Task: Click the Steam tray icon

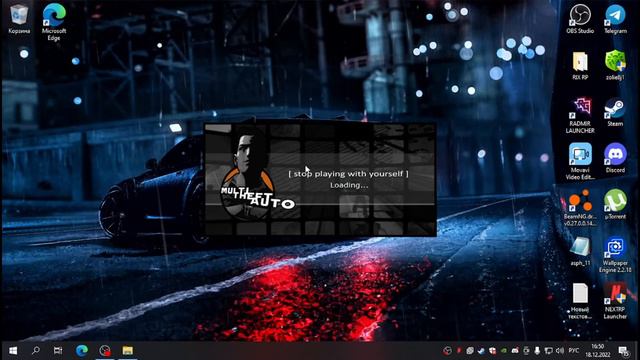Action: tap(481, 351)
